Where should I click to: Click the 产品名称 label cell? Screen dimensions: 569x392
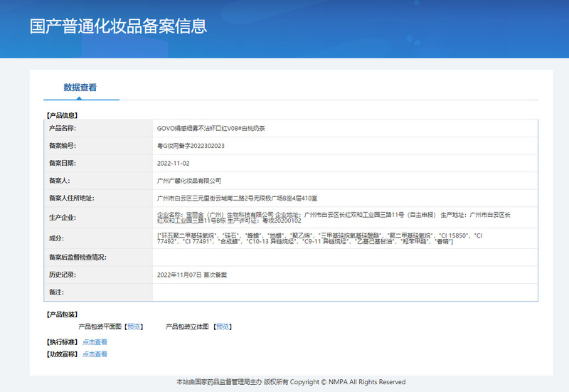click(x=98, y=129)
